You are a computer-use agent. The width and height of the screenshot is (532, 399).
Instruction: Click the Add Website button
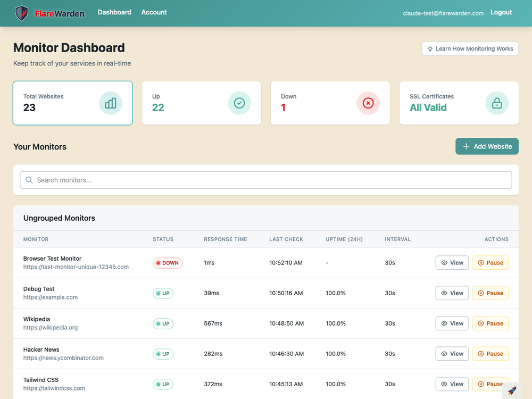pyautogui.click(x=487, y=146)
